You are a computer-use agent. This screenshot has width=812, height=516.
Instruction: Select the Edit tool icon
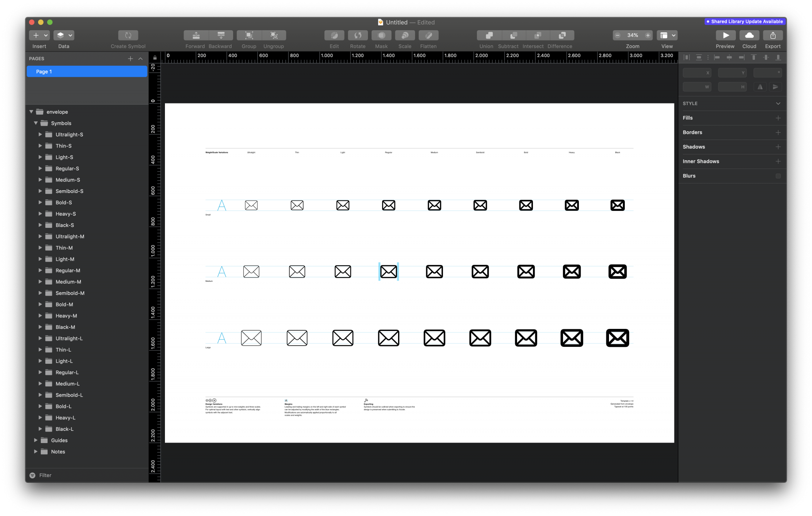click(x=334, y=35)
